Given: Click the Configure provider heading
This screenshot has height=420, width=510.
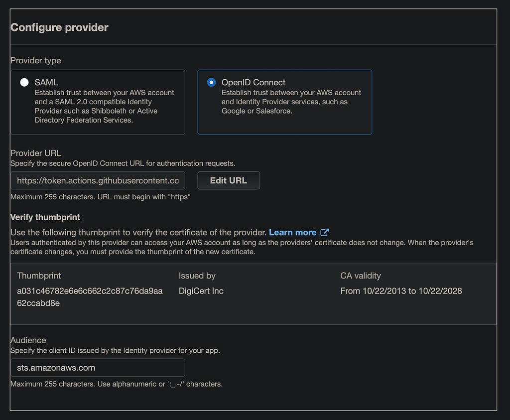Looking at the screenshot, I should [x=60, y=27].
